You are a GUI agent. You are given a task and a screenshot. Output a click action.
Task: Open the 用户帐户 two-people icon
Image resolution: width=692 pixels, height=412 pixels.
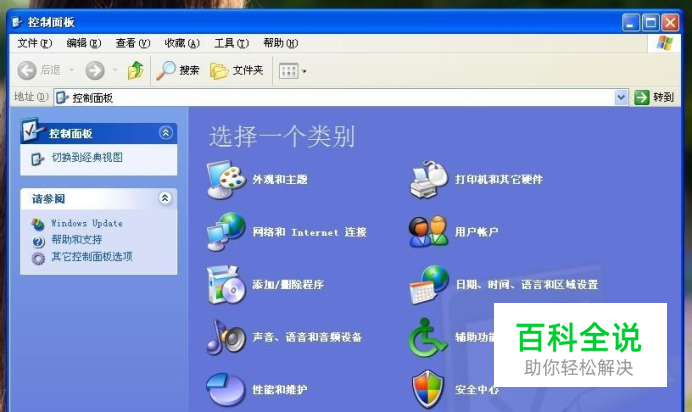point(429,232)
